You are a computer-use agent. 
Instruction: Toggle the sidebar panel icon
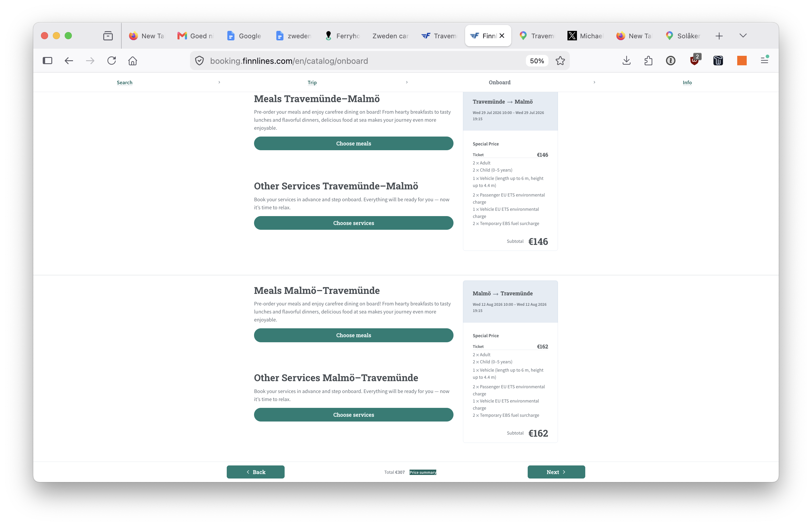click(47, 61)
